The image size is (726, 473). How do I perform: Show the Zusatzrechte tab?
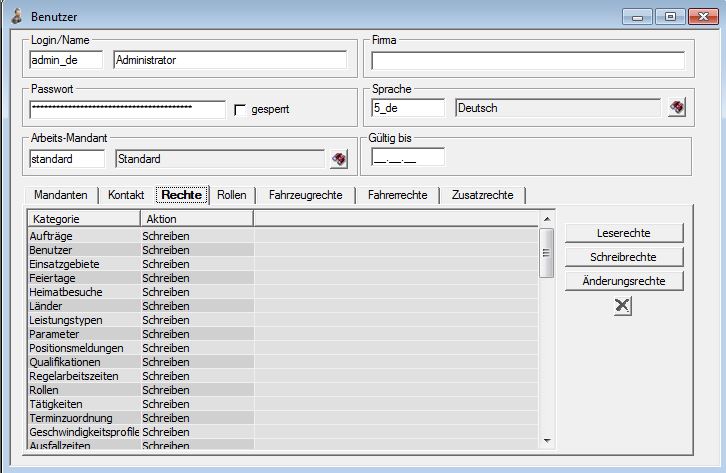point(484,195)
